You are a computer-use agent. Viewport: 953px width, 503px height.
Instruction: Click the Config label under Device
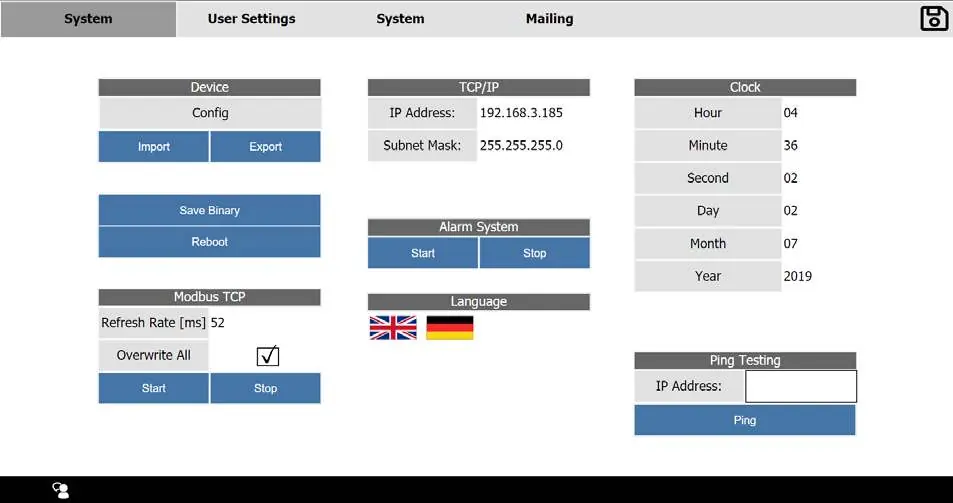coord(210,113)
